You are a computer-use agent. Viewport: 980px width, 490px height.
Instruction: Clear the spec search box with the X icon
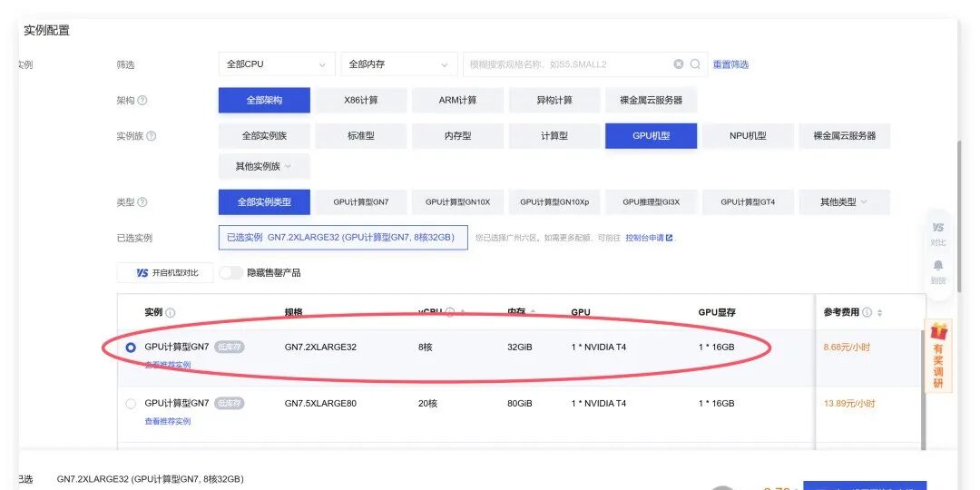[679, 64]
